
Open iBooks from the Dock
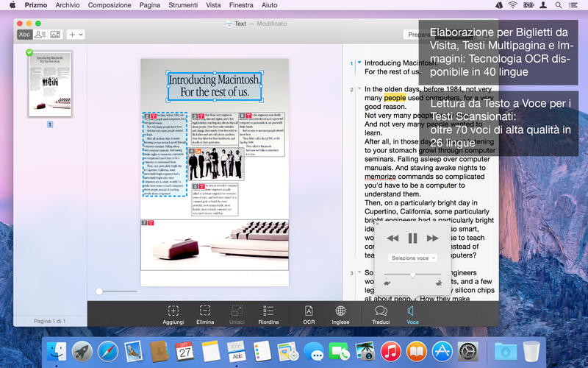point(417,353)
